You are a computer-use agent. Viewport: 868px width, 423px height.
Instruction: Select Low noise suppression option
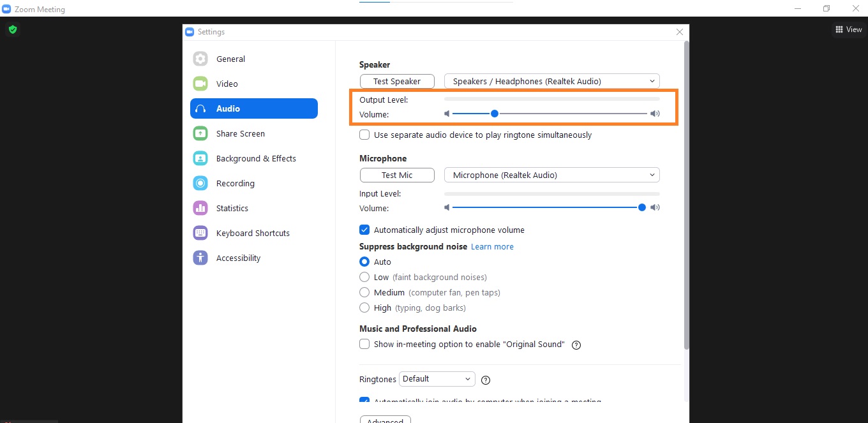364,277
